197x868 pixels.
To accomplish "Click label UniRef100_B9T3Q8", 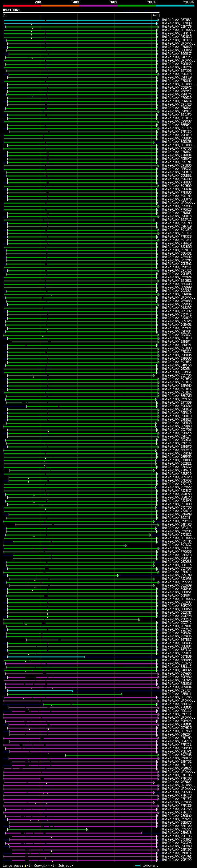I will 176,71.
